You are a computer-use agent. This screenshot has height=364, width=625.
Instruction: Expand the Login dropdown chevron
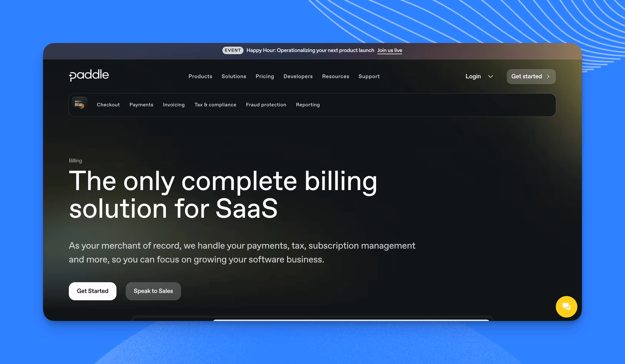(490, 77)
